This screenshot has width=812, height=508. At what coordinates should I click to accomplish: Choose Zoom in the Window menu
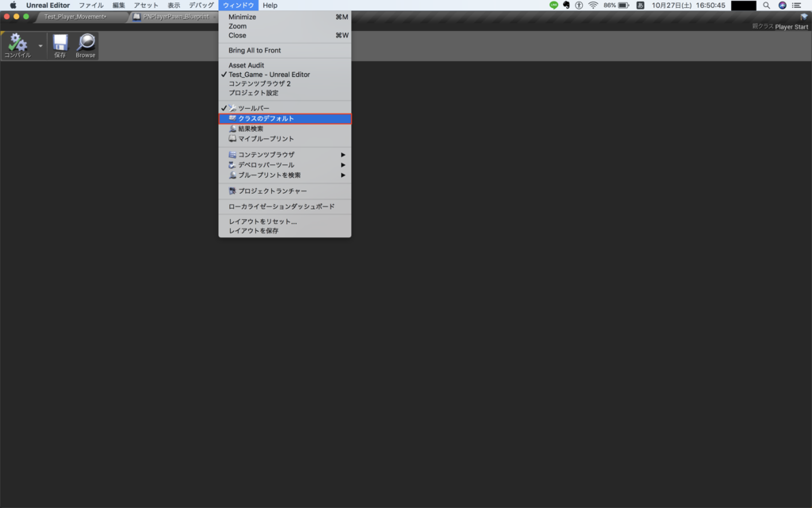(x=285, y=26)
